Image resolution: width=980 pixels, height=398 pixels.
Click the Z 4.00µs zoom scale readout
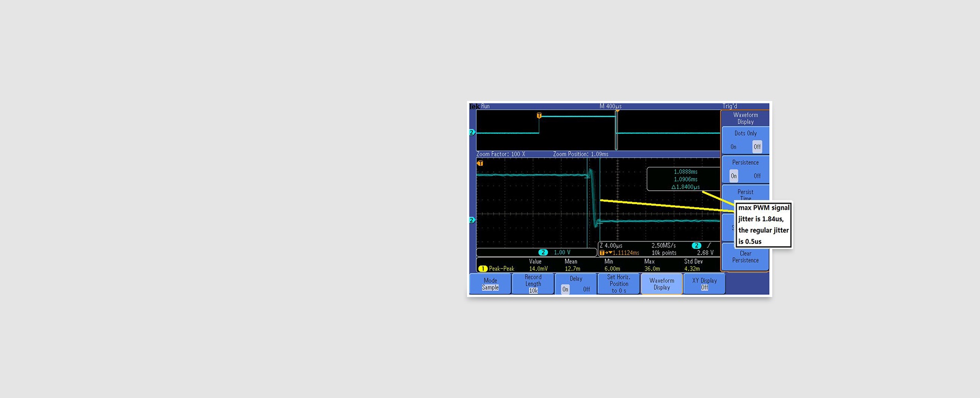tap(611, 245)
